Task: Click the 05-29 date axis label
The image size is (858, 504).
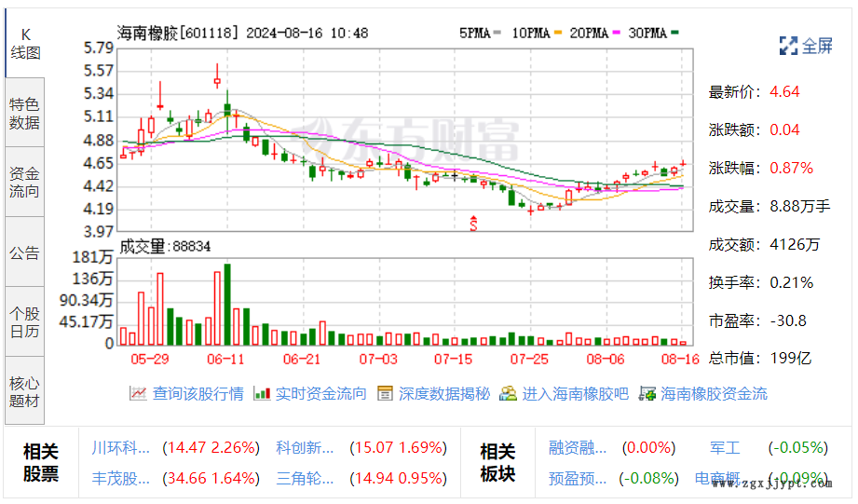Action: pos(149,360)
